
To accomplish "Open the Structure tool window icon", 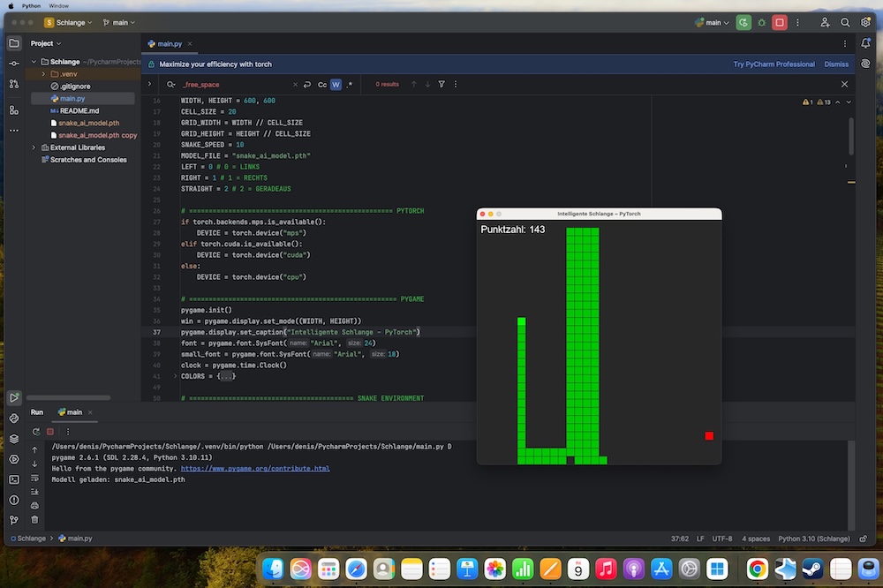I will pyautogui.click(x=14, y=110).
